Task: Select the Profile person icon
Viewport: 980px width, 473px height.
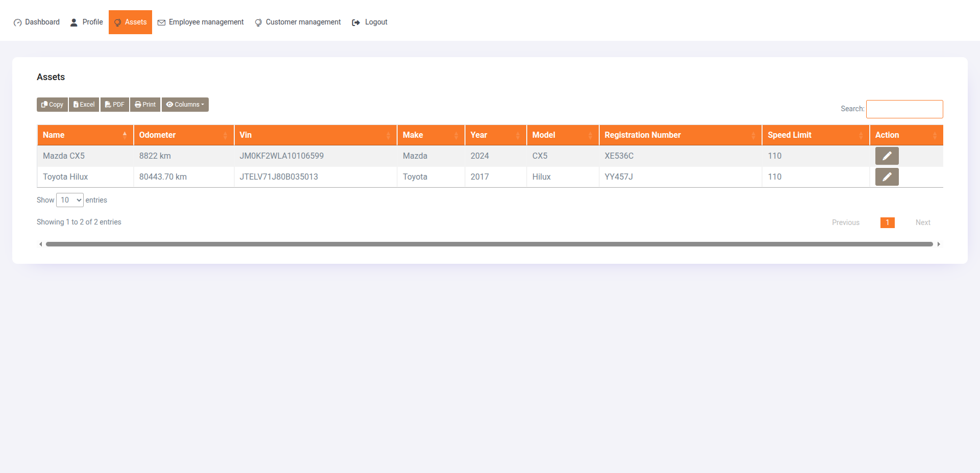Action: click(73, 22)
